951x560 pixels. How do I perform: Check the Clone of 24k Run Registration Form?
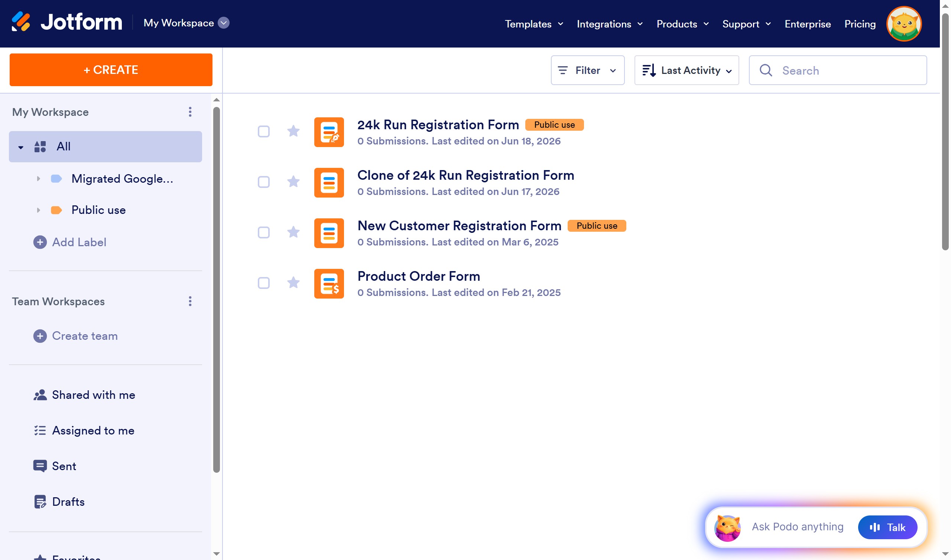click(x=264, y=182)
